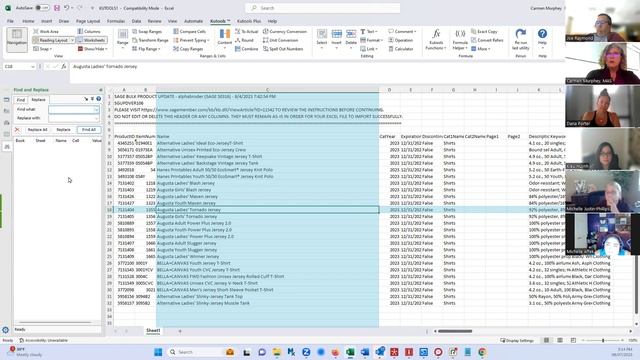This screenshot has width=640, height=360.
Task: Open the Kutools Navigation pane button
Action: (x=17, y=40)
